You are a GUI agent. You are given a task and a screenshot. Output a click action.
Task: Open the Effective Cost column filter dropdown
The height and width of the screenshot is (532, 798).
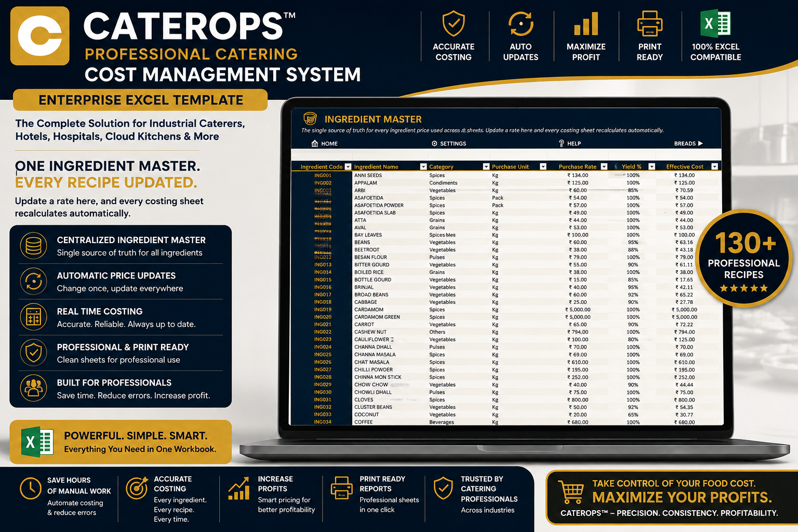point(714,167)
